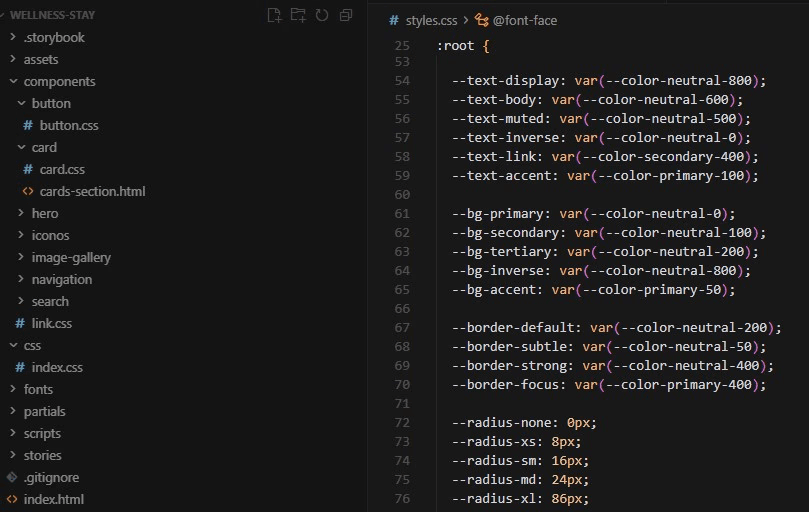Image resolution: width=809 pixels, height=512 pixels.
Task: Expand the hero folder
Action: tap(21, 213)
